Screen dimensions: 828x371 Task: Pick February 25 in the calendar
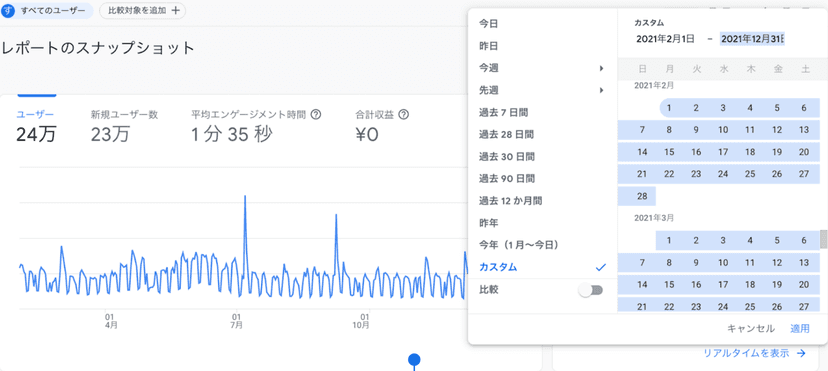point(750,174)
